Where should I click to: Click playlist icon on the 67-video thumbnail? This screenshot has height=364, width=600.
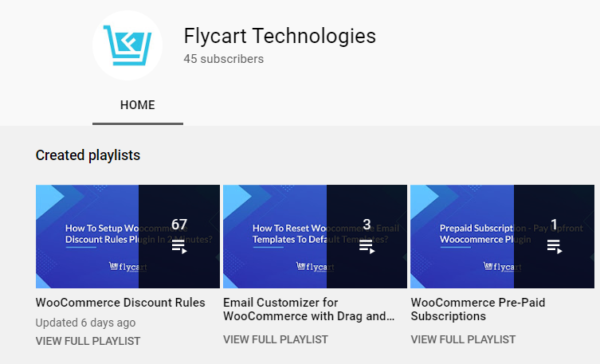pyautogui.click(x=179, y=247)
